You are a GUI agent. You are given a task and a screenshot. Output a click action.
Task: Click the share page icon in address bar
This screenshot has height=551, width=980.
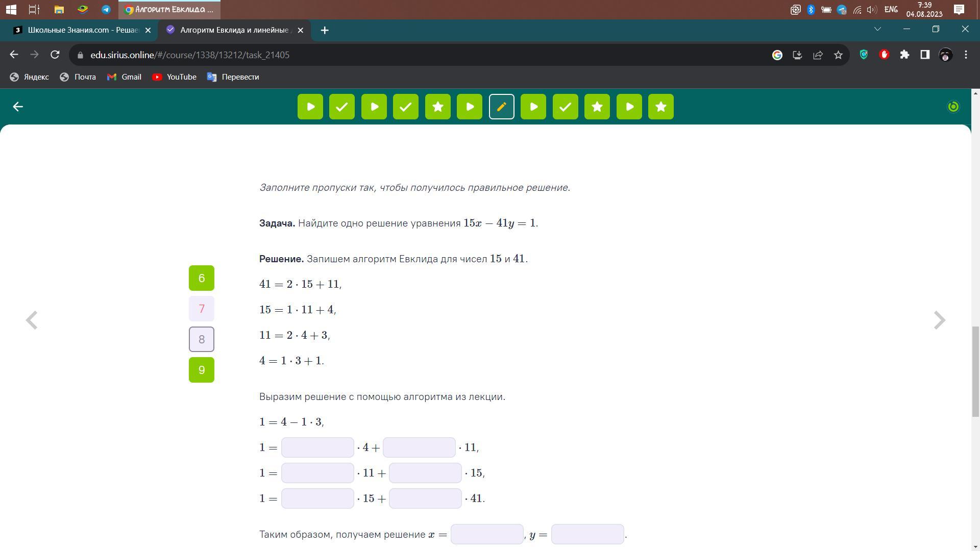818,55
